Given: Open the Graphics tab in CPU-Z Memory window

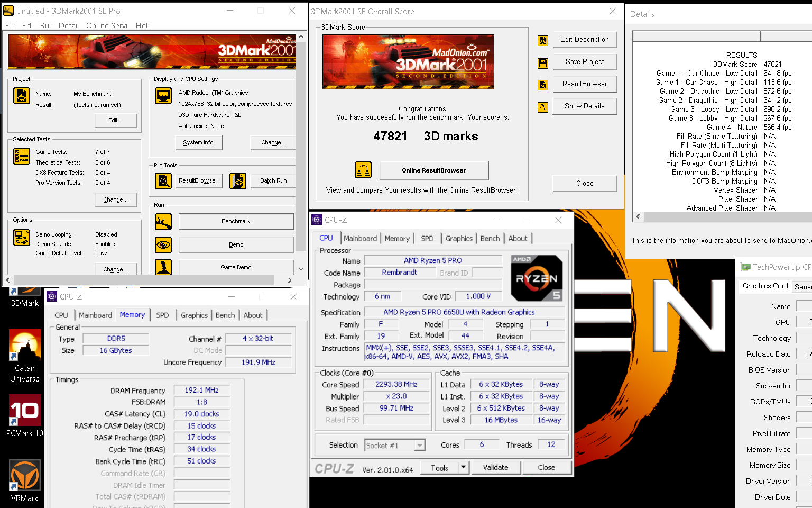Looking at the screenshot, I should point(194,315).
